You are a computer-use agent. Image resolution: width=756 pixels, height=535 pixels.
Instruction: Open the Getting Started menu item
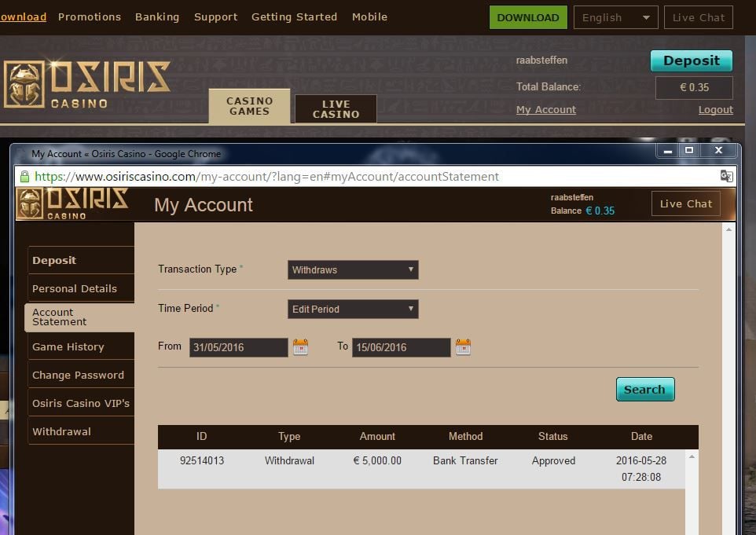[x=294, y=16]
